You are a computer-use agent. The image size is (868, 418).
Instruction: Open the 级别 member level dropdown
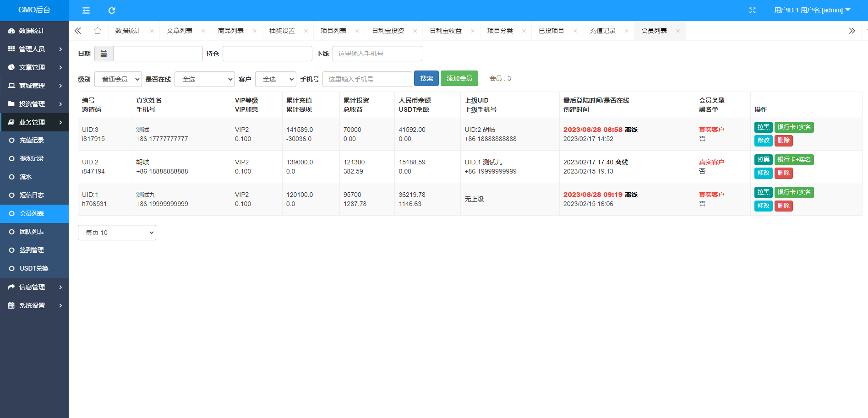coord(118,79)
